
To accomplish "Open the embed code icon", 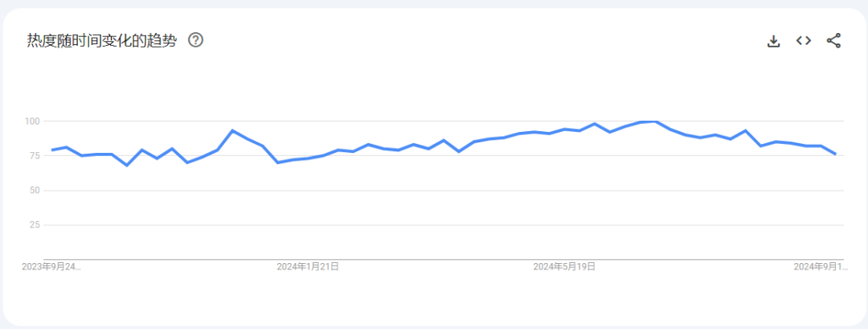I will 804,40.
